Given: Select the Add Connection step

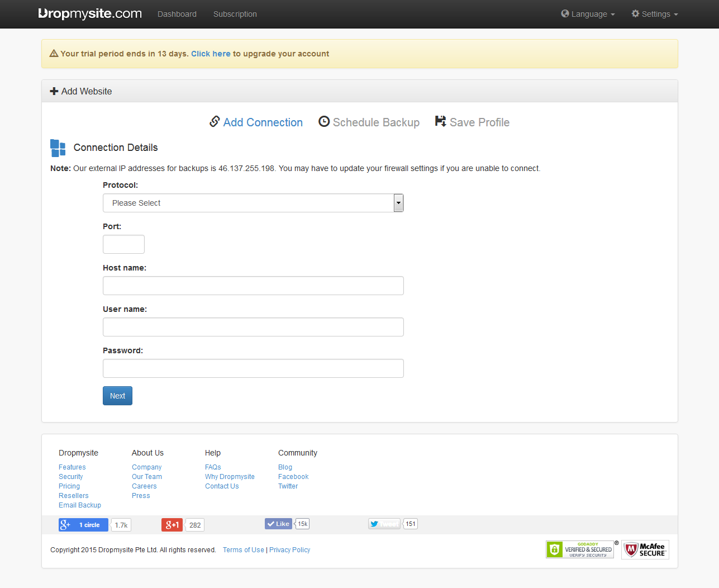Looking at the screenshot, I should point(256,122).
